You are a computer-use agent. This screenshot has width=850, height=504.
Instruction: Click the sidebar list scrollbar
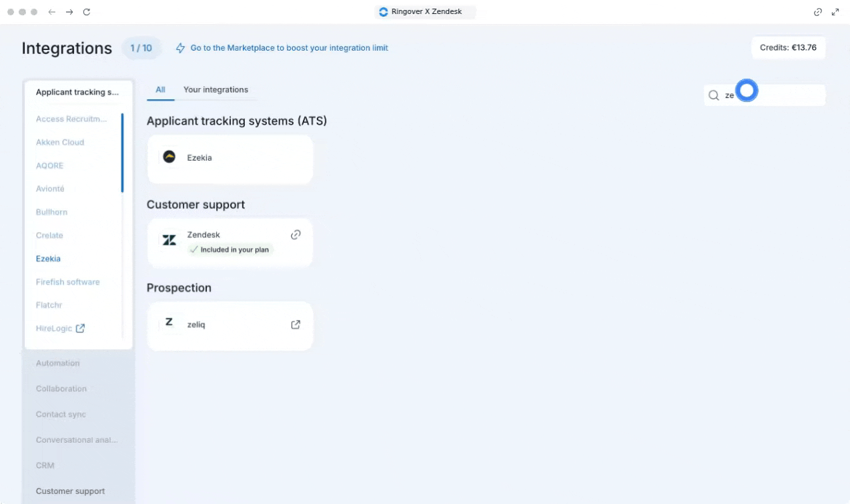coord(122,153)
